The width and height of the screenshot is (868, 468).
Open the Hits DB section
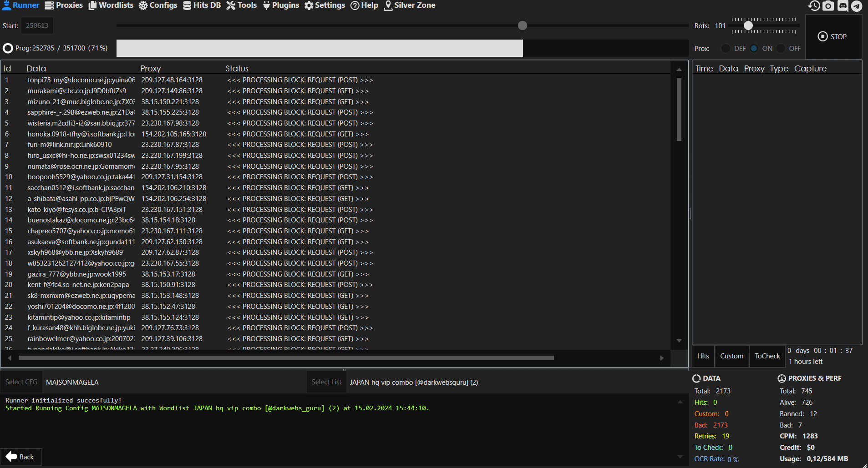(202, 5)
